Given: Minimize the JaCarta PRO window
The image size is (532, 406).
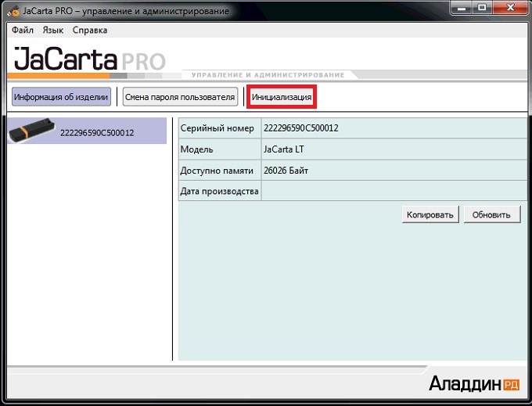Looking at the screenshot, I should pyautogui.click(x=461, y=8).
